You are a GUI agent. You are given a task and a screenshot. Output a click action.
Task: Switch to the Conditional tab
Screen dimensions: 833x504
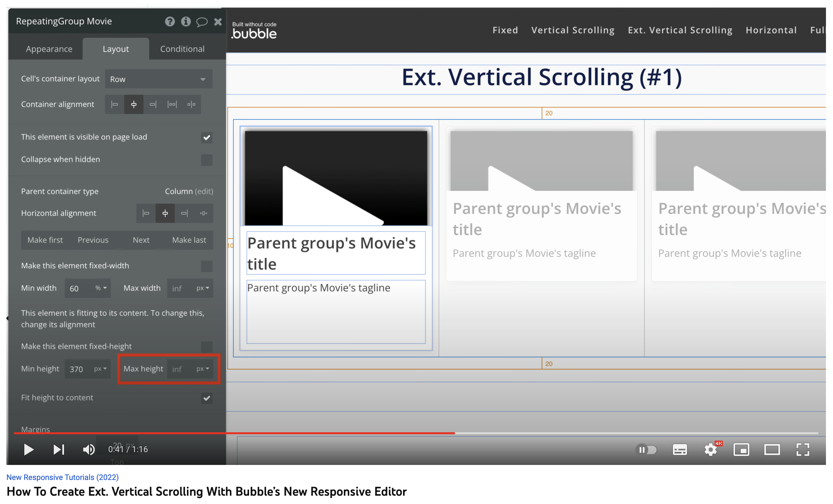182,49
